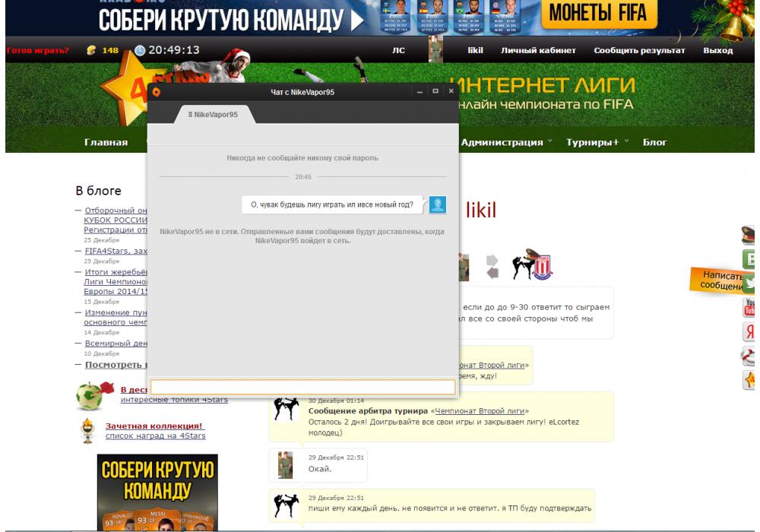Click the bold Посмотреть link under the blog list
Viewport: 760px width, 532px height.
[x=116, y=365]
